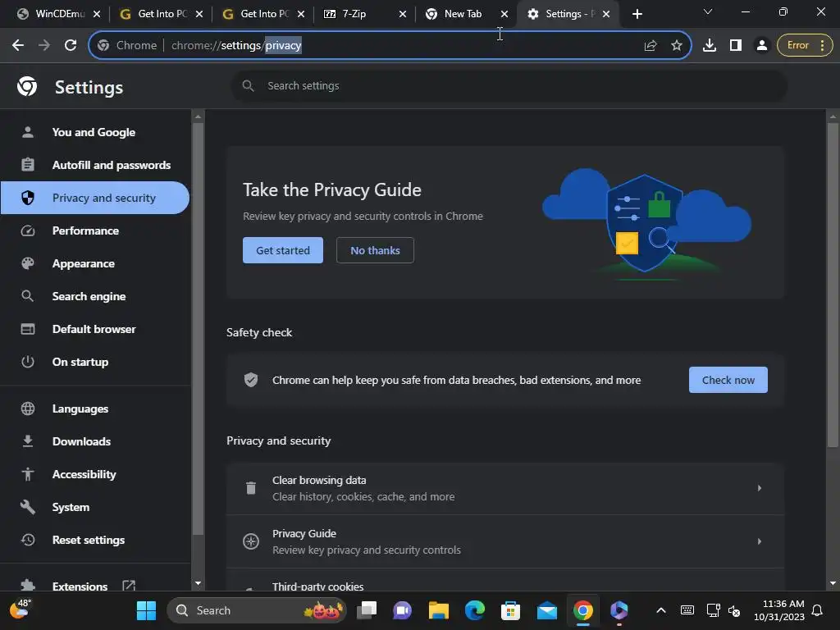Image resolution: width=840 pixels, height=630 pixels.
Task: Open the Chrome three-dot menu
Action: point(822,46)
